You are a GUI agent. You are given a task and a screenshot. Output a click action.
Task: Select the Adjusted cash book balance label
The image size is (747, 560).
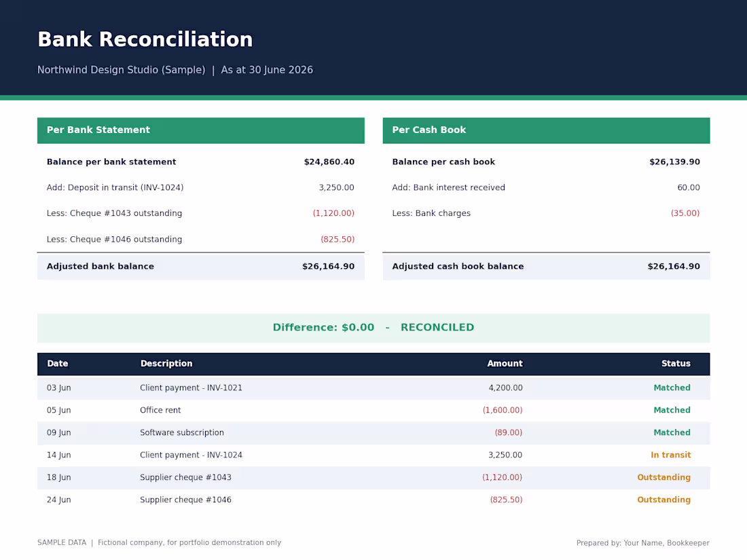(x=458, y=267)
